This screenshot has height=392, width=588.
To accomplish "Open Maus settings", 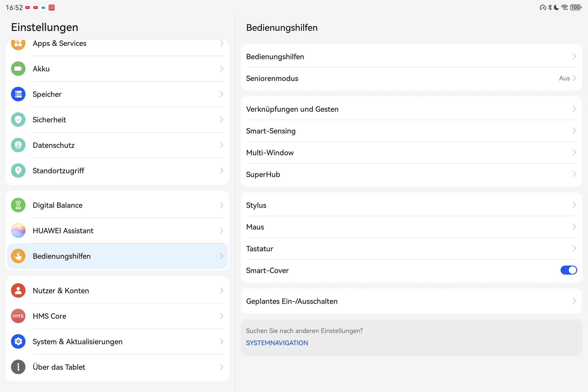I will (x=412, y=227).
